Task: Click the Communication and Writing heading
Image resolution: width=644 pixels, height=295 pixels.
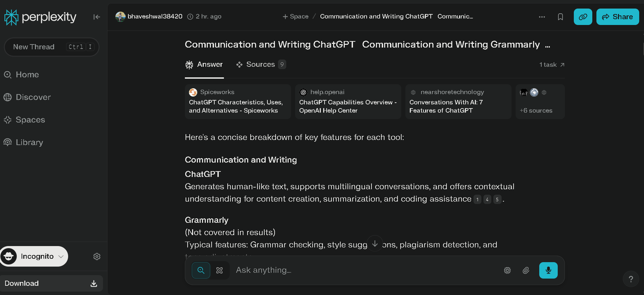Action: [x=241, y=160]
